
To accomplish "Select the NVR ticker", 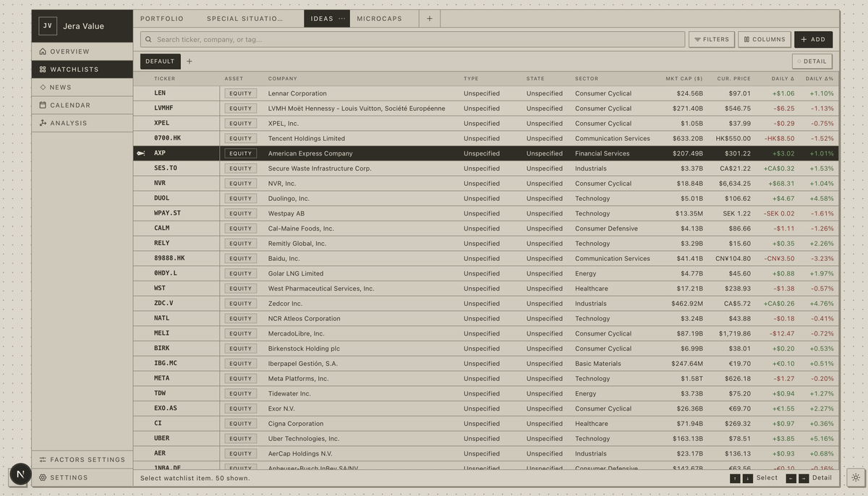I will (x=160, y=183).
